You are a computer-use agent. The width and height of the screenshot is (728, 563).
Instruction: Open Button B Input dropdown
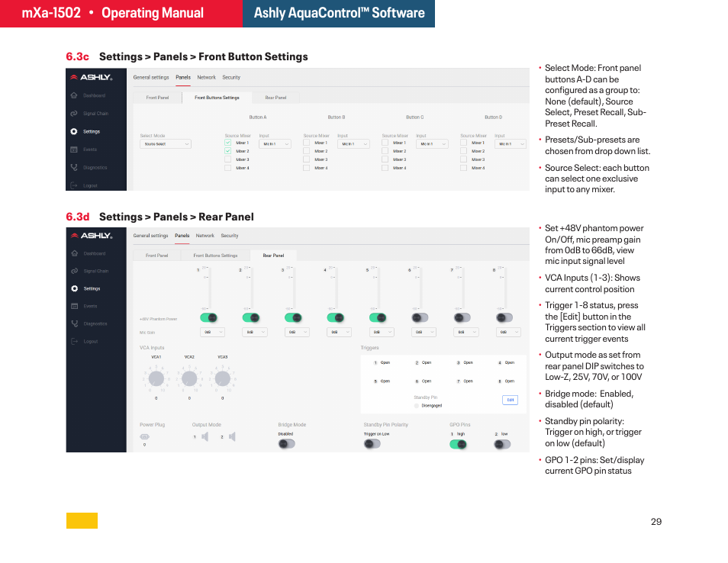(x=353, y=144)
